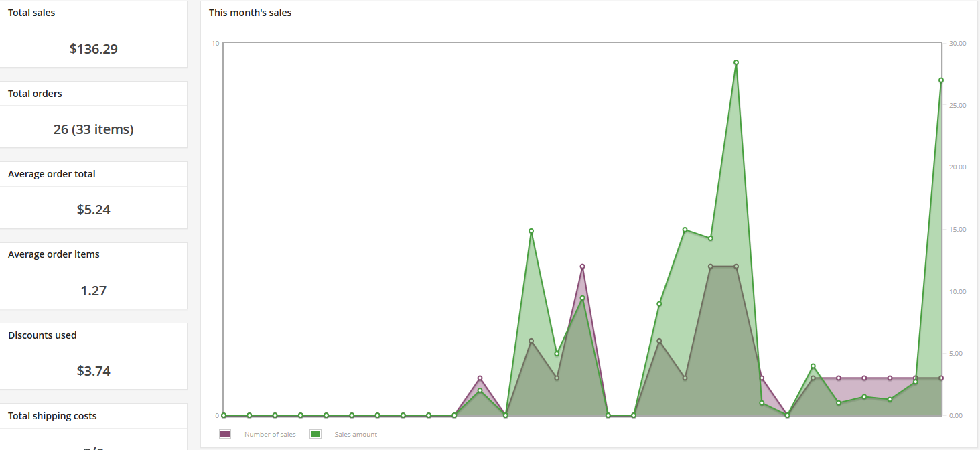Click the $3.74 discounts value
Viewport: 980px width, 450px height.
(x=94, y=371)
